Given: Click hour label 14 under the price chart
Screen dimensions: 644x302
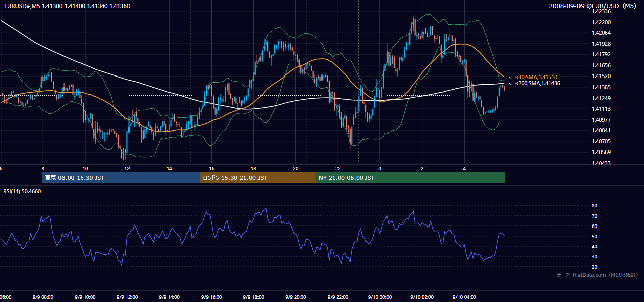Looking at the screenshot, I should click(x=169, y=168).
